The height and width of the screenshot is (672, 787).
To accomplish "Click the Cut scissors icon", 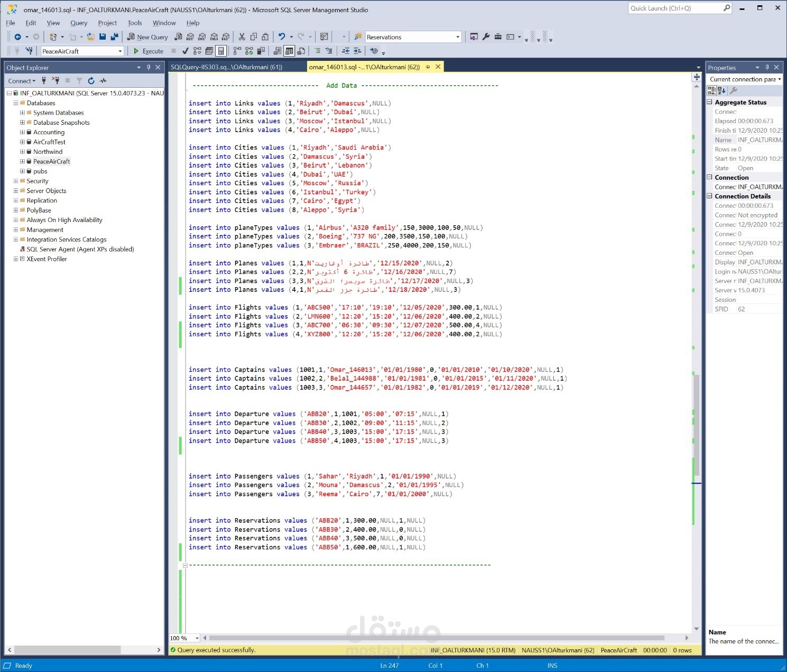I will 242,37.
